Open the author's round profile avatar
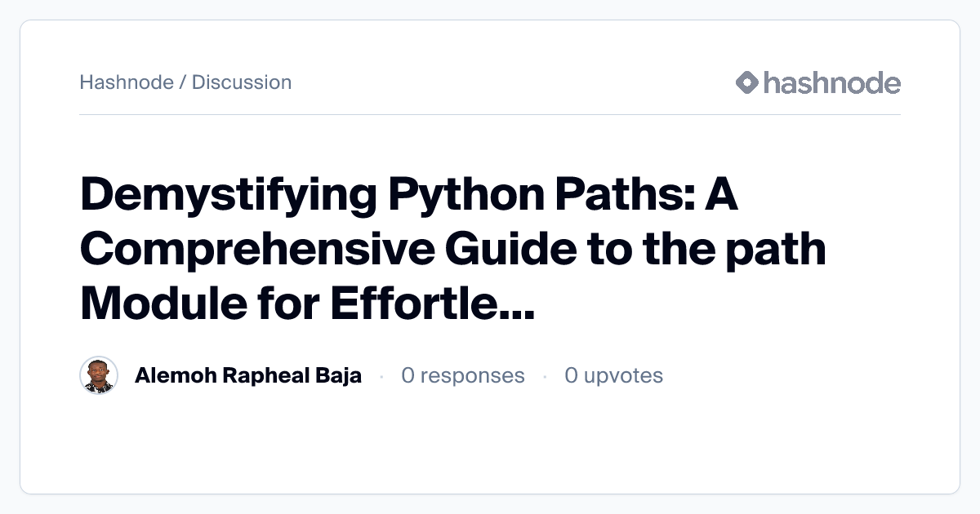 pyautogui.click(x=99, y=375)
